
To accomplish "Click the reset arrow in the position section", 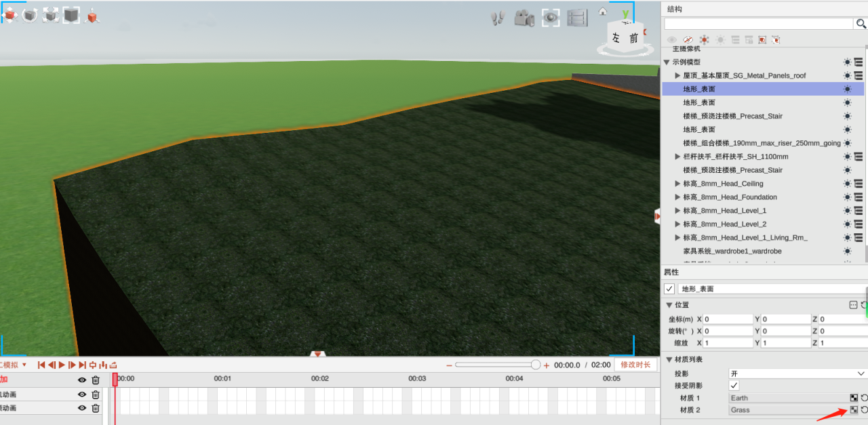I will tap(864, 305).
